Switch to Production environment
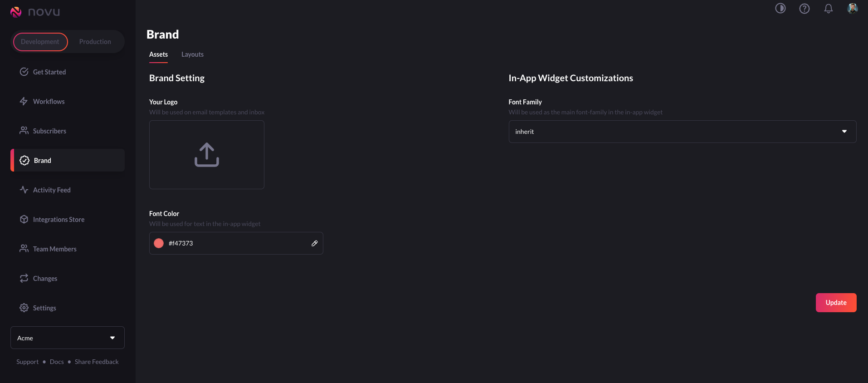Screen dimensions: 868x383 (95, 42)
